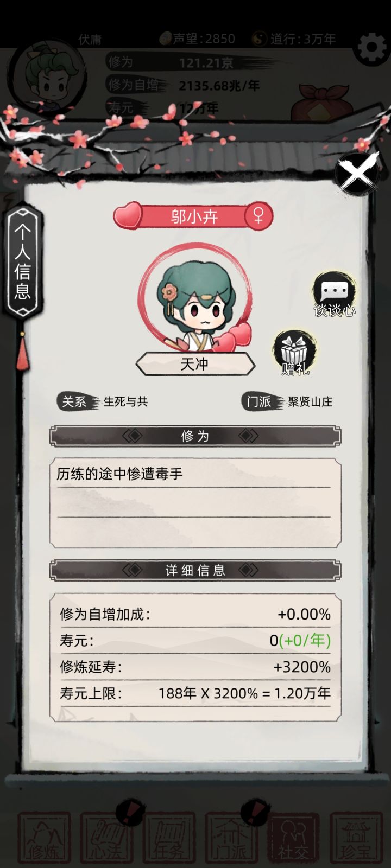Tap the 门派 sect label 聚贤山庄
Viewport: 391px width, 868px height.
point(310,401)
